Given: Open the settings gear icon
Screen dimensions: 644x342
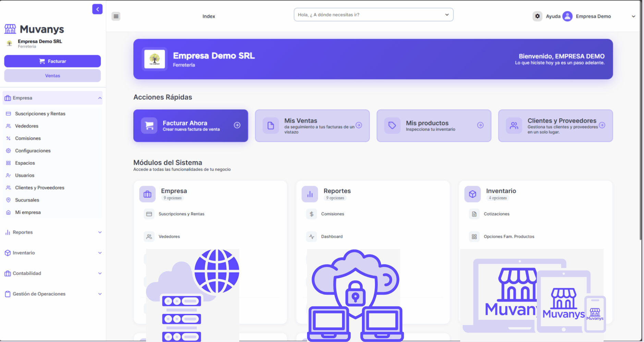Looking at the screenshot, I should click(537, 16).
